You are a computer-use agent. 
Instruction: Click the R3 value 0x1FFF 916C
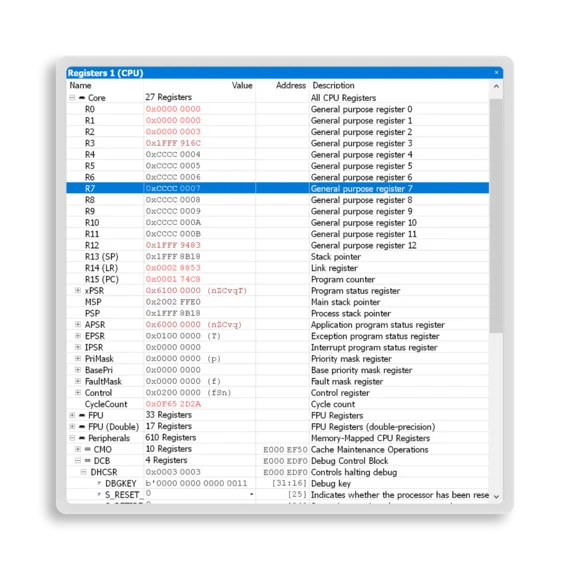(173, 143)
